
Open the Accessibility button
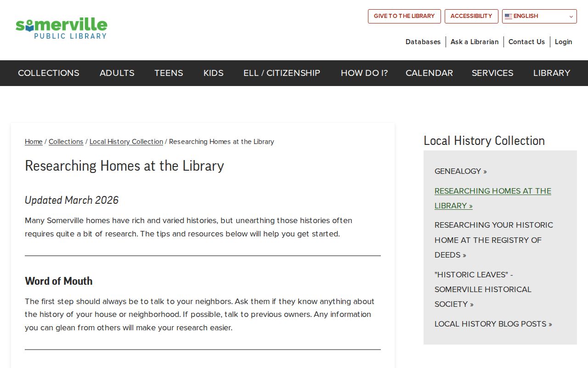click(471, 16)
